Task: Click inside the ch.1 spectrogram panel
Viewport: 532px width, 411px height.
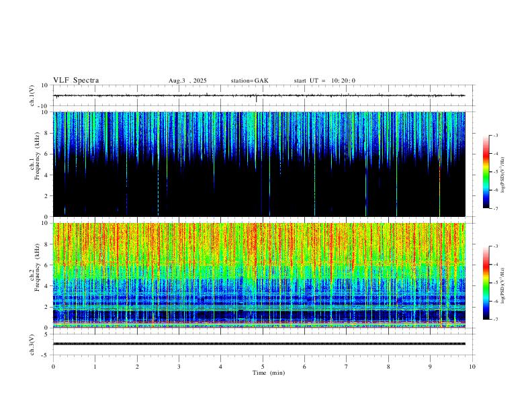Action: [x=259, y=164]
